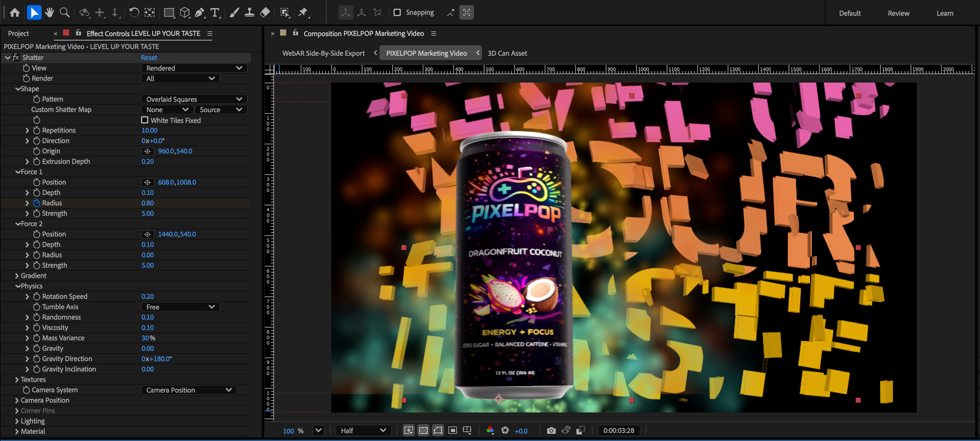Click the exposure value +0.0
980x441 pixels.
coord(521,431)
